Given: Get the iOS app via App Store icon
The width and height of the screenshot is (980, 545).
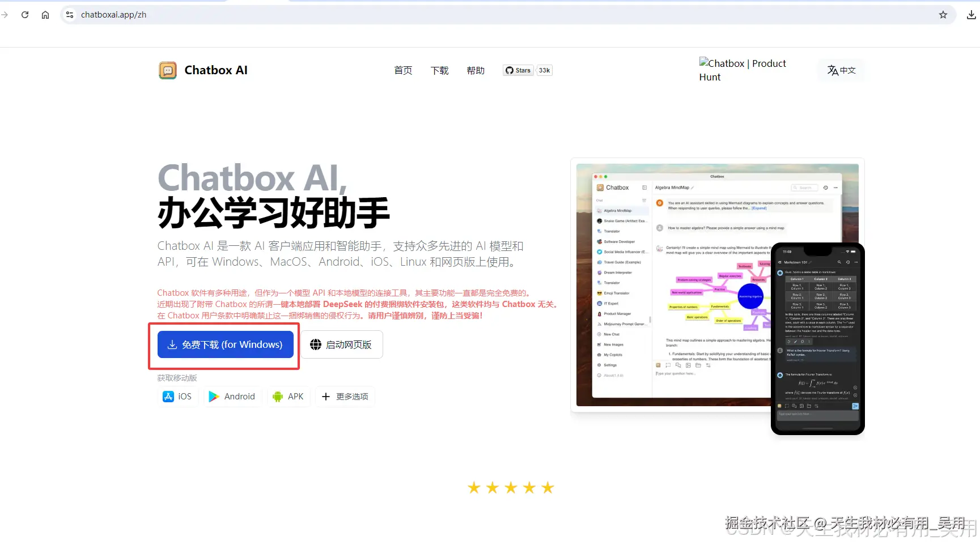Looking at the screenshot, I should pos(167,396).
